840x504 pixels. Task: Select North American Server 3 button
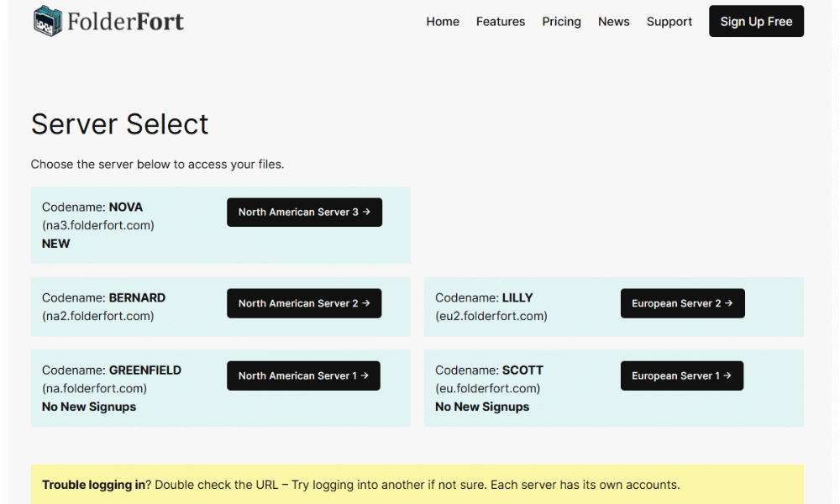(304, 212)
